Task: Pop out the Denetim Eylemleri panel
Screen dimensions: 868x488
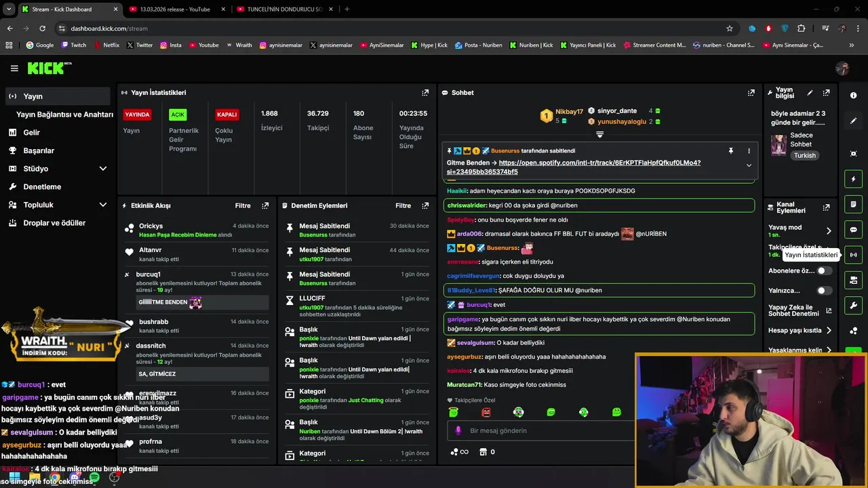Action: point(425,205)
